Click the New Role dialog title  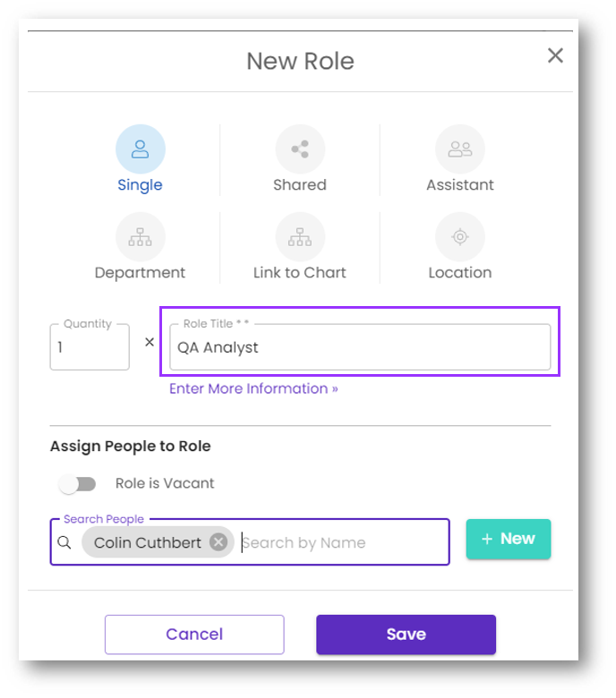tap(300, 61)
